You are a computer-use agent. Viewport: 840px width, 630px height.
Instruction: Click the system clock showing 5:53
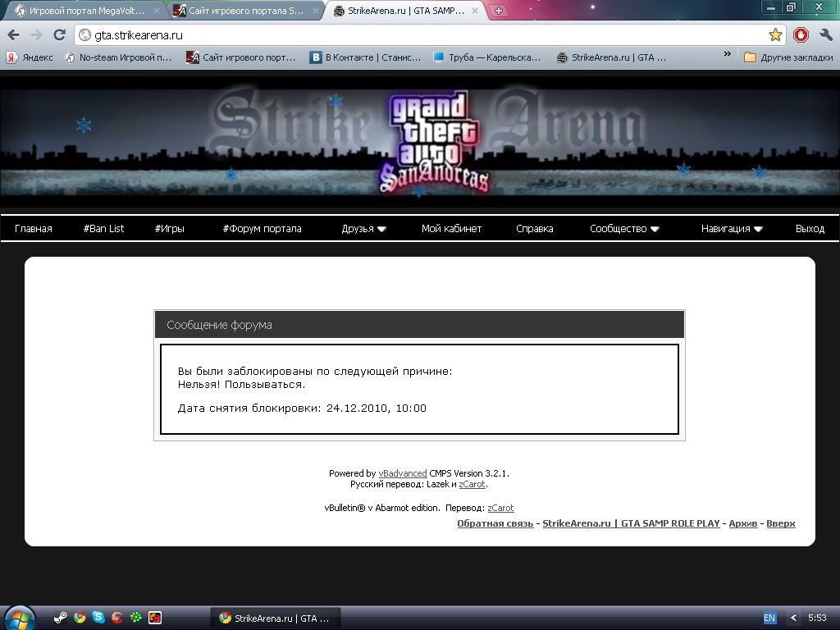[817, 618]
